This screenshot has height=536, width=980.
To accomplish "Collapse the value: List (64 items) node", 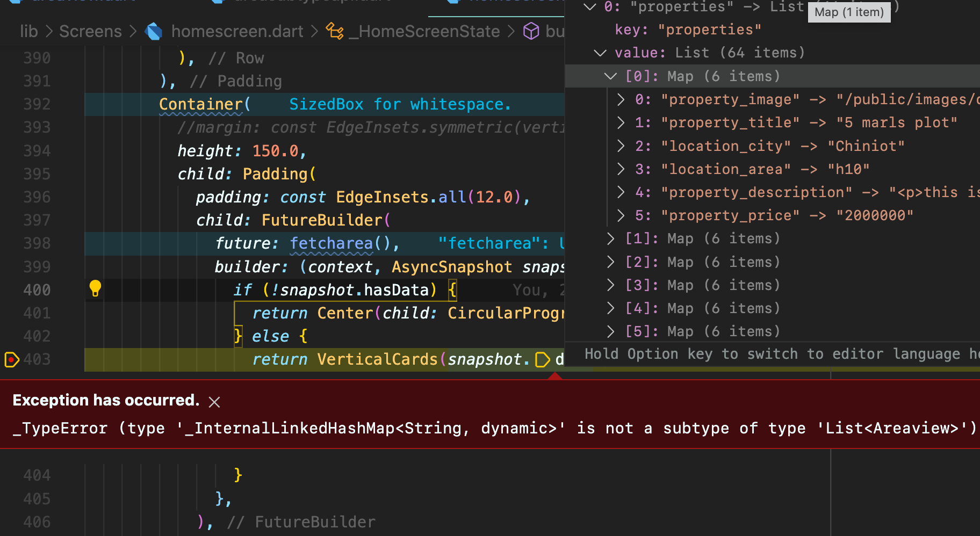I will tap(600, 53).
